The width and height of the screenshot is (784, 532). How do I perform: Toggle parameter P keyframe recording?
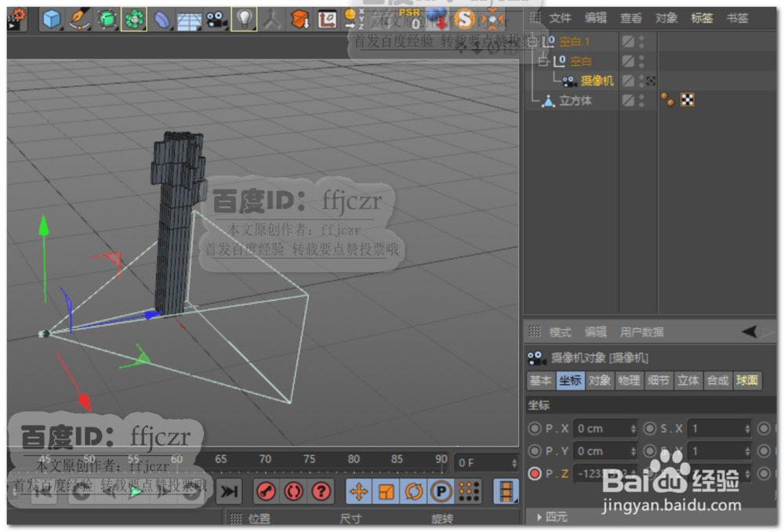point(441,492)
